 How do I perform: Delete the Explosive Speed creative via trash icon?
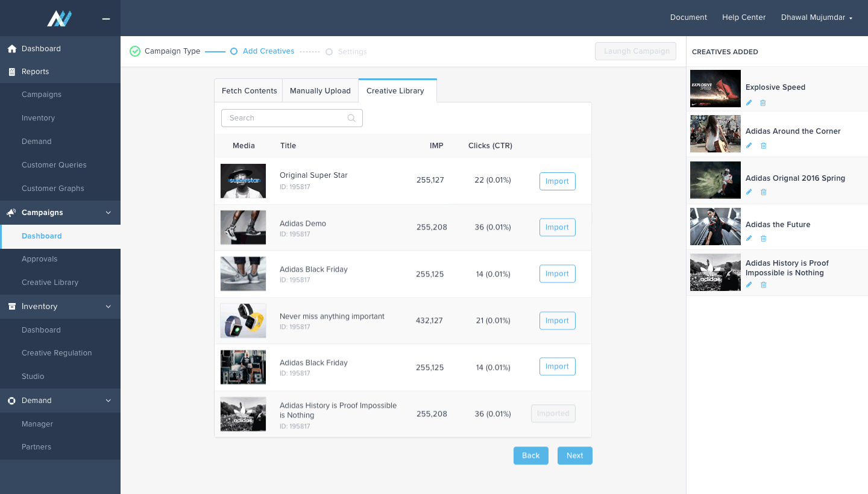click(x=763, y=103)
